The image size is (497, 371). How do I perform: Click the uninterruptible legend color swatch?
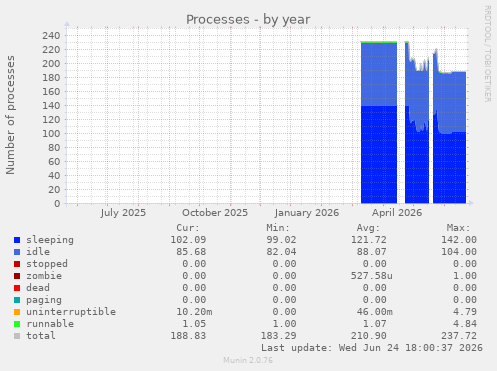click(x=17, y=312)
